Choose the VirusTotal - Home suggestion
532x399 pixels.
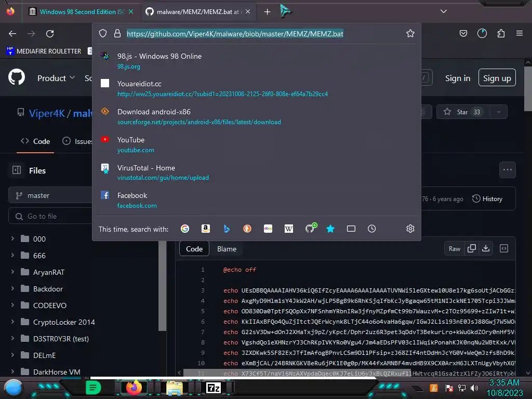tap(257, 172)
